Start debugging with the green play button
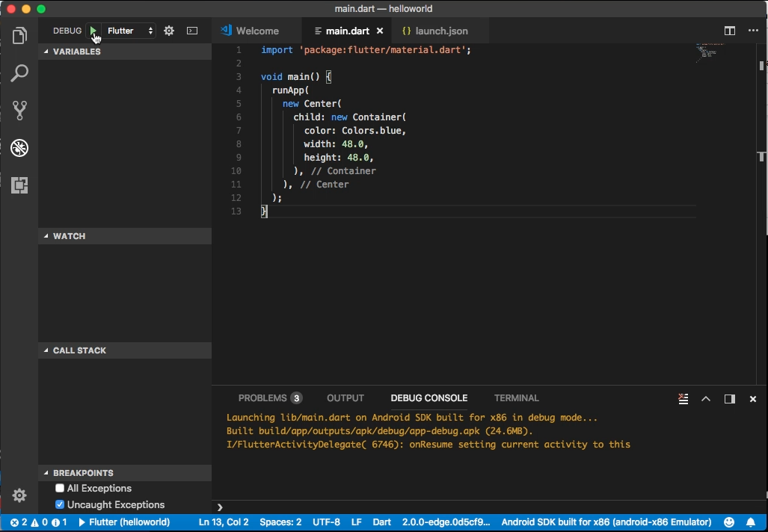The width and height of the screenshot is (768, 532). 93,31
